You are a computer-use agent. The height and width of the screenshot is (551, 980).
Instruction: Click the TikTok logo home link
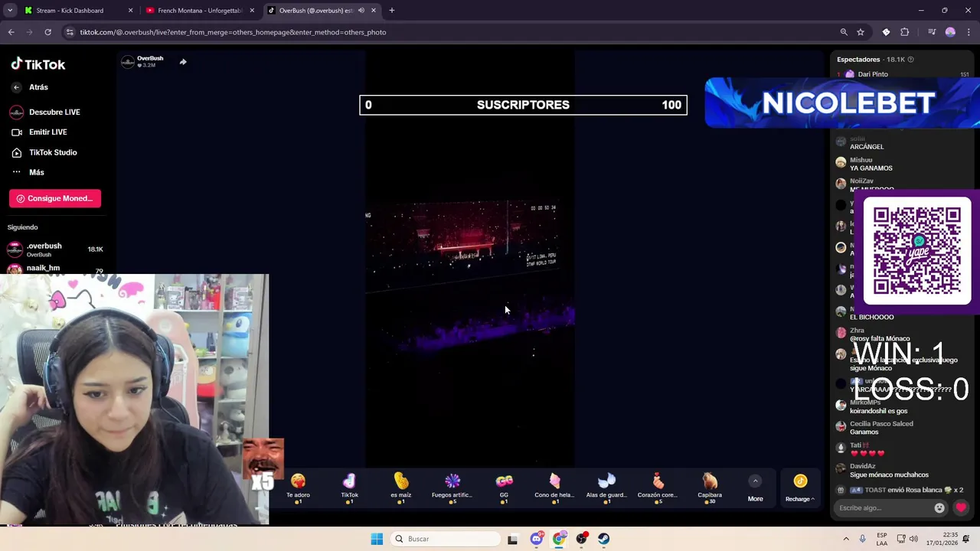click(38, 64)
